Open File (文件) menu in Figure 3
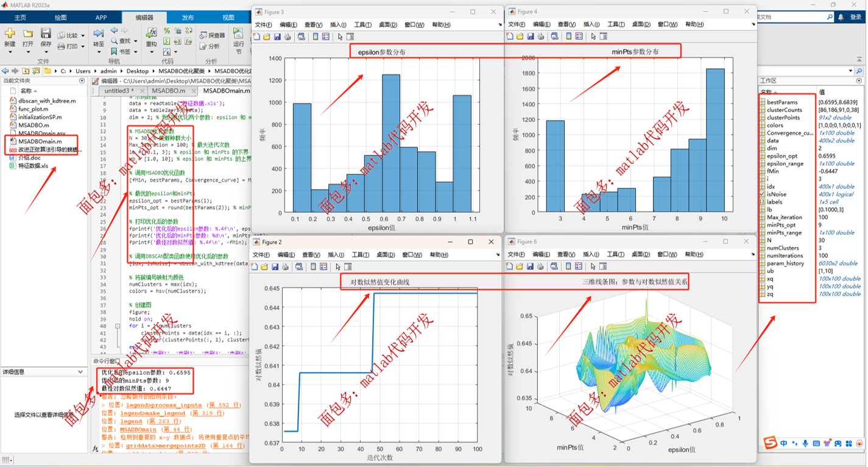Screen dimensions: 868x467 click(x=263, y=24)
